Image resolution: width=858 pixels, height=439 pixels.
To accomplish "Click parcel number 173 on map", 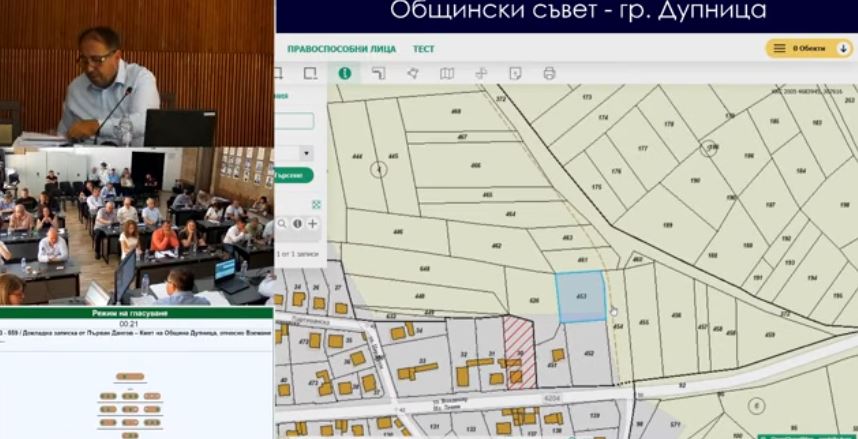I will (587, 97).
